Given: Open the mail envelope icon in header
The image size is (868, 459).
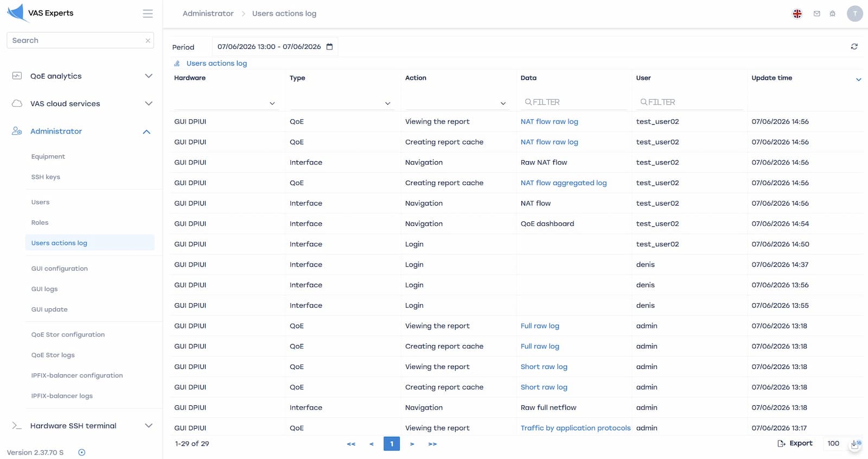Looking at the screenshot, I should pos(816,14).
